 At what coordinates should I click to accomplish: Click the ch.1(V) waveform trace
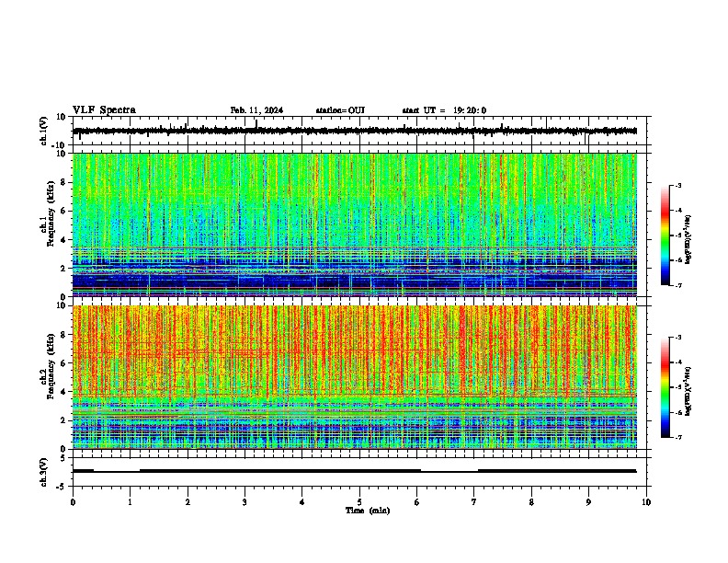[354, 131]
